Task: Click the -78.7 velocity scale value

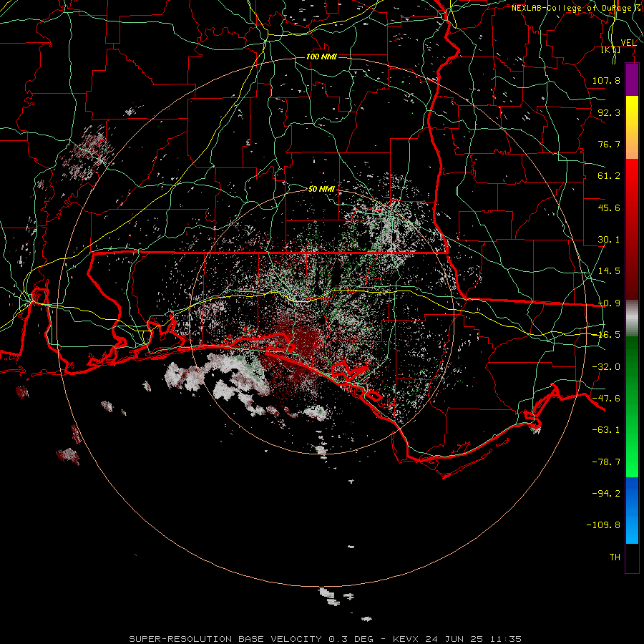Action: point(606,462)
